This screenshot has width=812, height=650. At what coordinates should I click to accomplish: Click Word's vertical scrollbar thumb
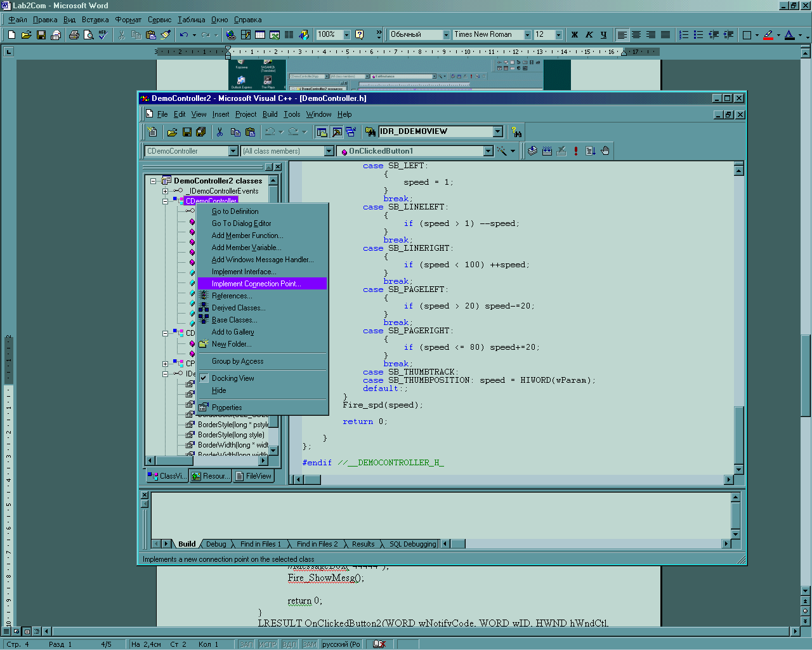click(x=805, y=375)
